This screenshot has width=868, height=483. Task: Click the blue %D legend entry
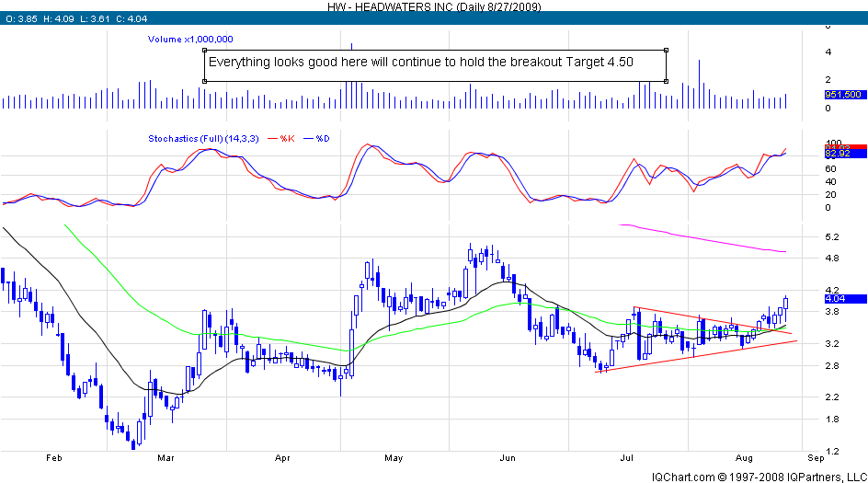pyautogui.click(x=316, y=139)
